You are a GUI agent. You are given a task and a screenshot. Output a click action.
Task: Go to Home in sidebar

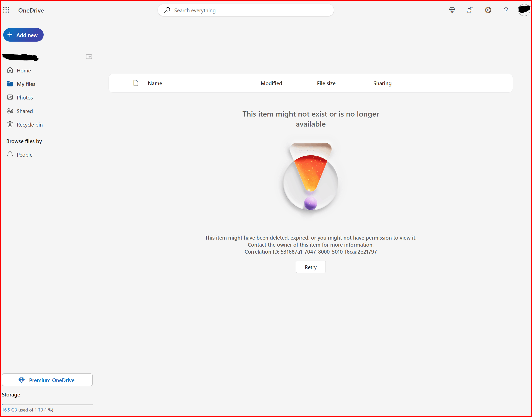pos(24,71)
